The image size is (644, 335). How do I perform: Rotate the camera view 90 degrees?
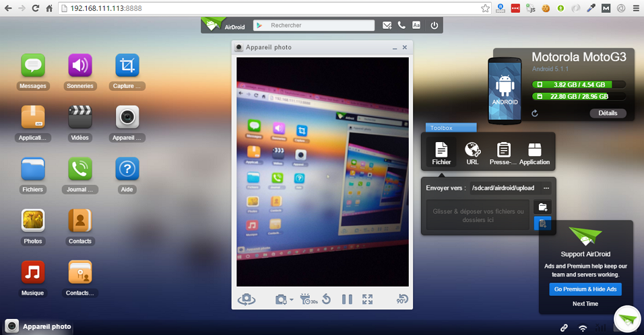(x=402, y=299)
